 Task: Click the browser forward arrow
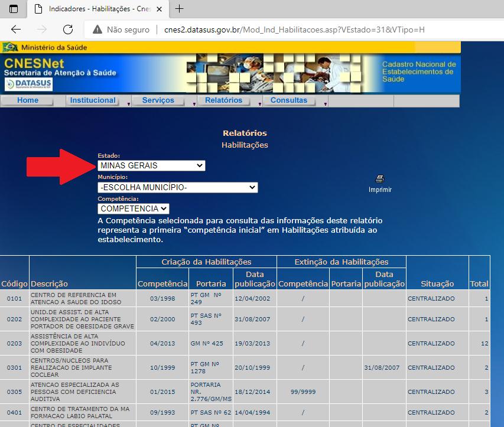tap(41, 30)
